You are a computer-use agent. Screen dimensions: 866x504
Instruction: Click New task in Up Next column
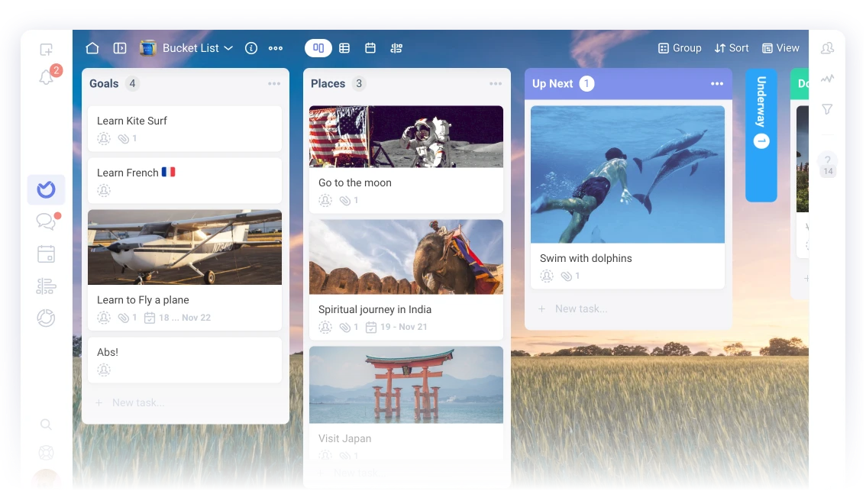tap(580, 309)
